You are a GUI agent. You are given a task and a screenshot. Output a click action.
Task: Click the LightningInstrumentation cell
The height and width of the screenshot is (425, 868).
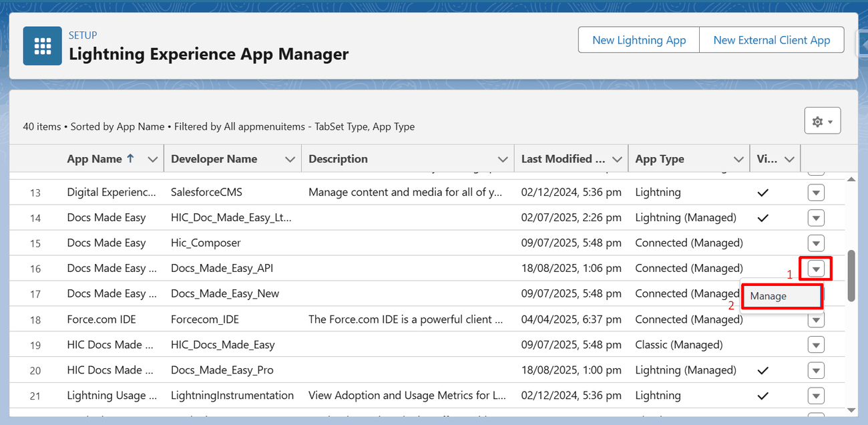point(232,396)
